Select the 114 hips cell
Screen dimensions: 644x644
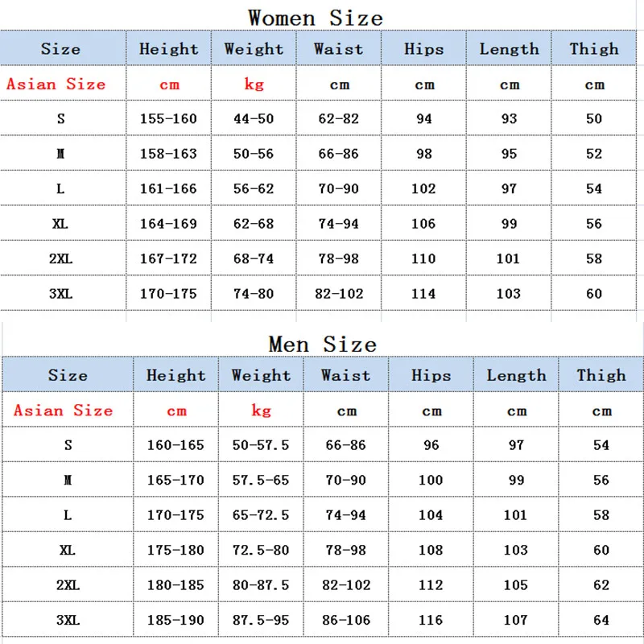click(x=423, y=294)
